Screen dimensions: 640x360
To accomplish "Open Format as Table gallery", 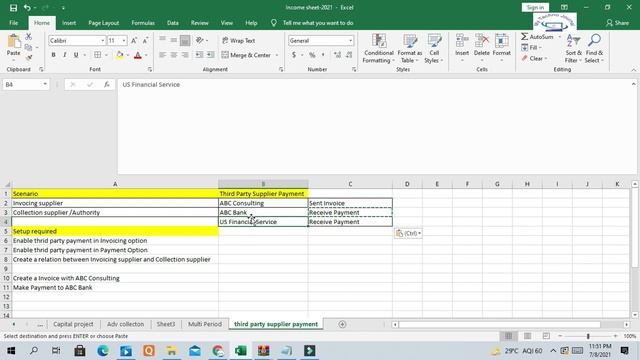I will coord(409,49).
